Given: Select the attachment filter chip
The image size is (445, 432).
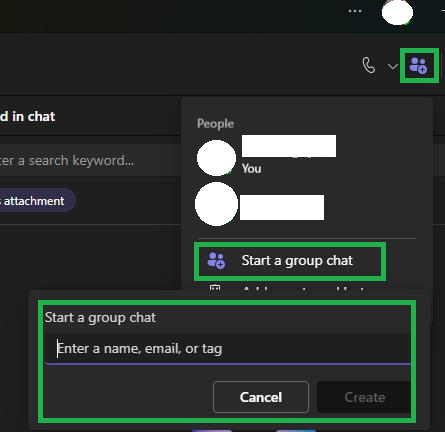Looking at the screenshot, I should click(37, 201).
